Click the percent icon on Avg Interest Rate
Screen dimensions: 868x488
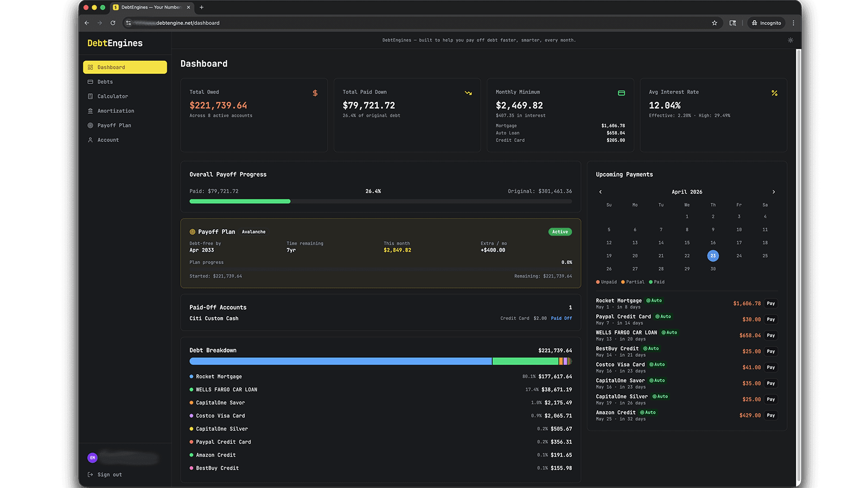[x=774, y=93]
